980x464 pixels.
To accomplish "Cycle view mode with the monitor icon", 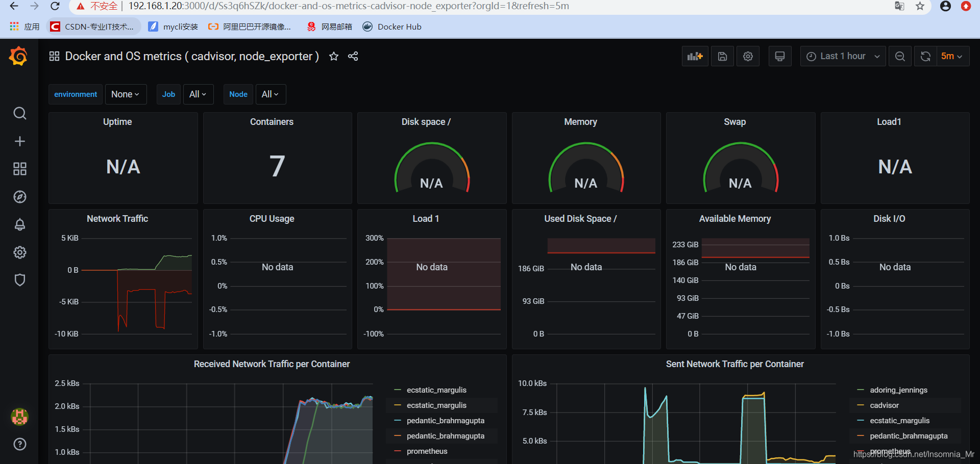I will [x=779, y=56].
